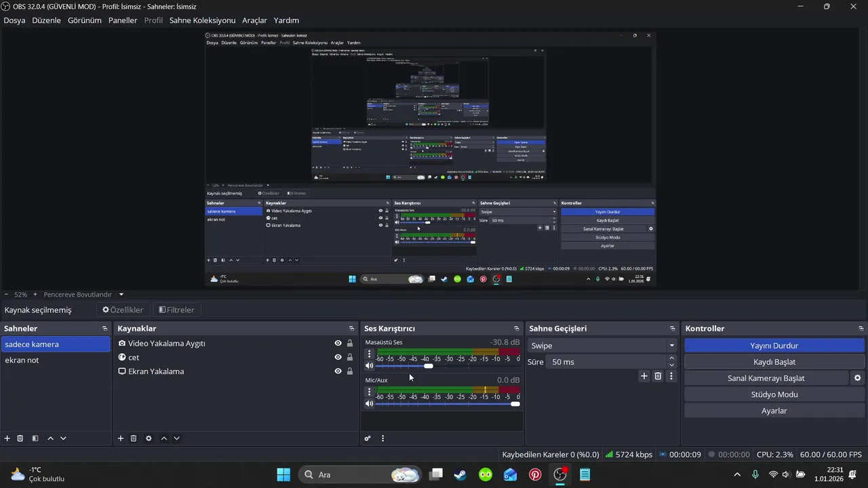This screenshot has height=488, width=868.
Task: Toggle visibility of Video Yakalama Aygıtı
Action: tap(338, 343)
